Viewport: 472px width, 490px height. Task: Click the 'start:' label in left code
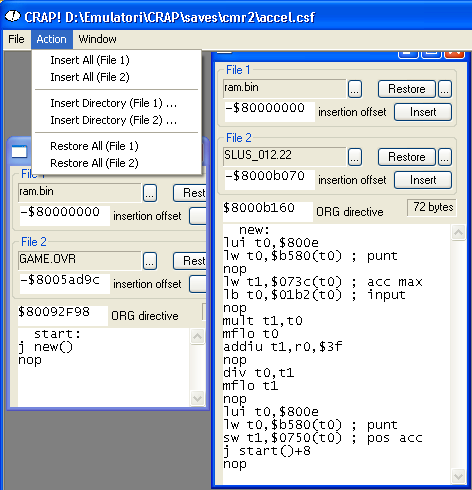57,334
